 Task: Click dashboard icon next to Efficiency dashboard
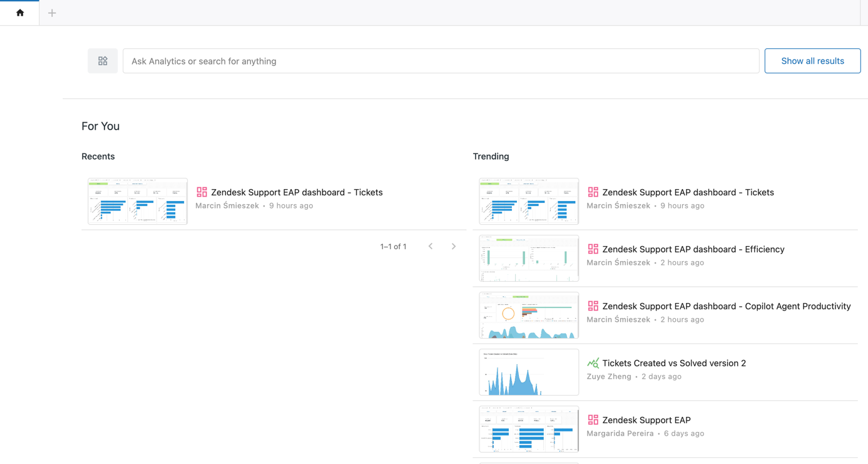tap(593, 249)
